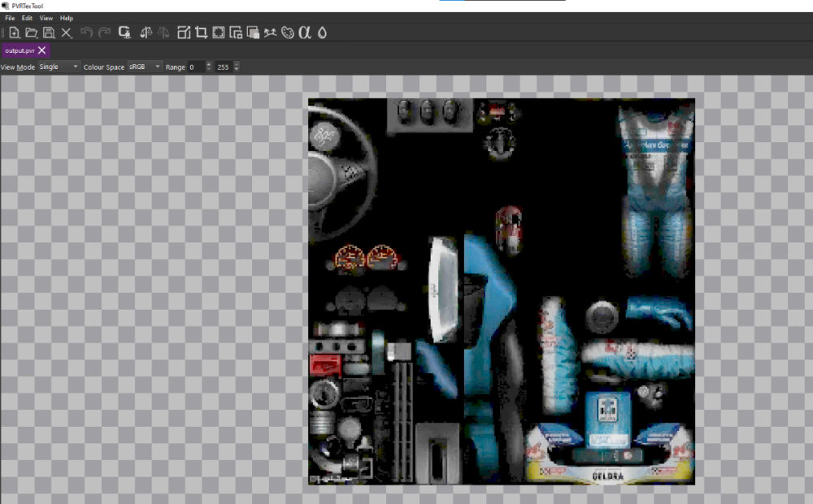Viewport: 813px width, 504px height.
Task: Open the File menu
Action: 9,17
